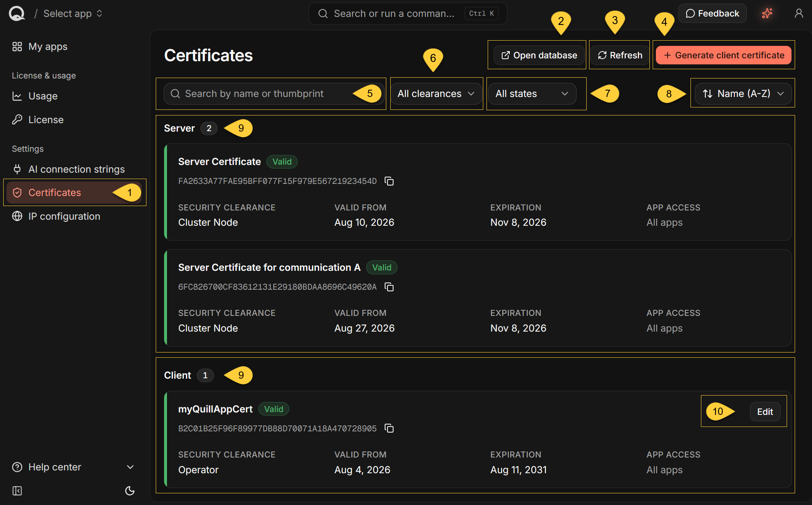Click the Client section heading

click(177, 375)
